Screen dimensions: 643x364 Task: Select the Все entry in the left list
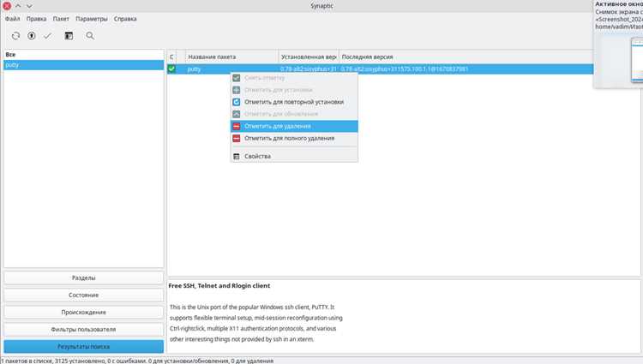[x=84, y=55]
